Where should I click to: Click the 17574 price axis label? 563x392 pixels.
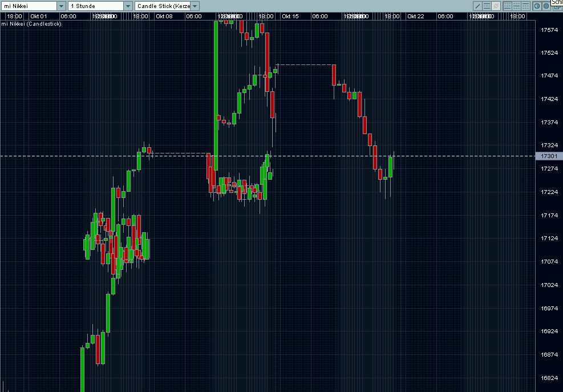[x=549, y=30]
